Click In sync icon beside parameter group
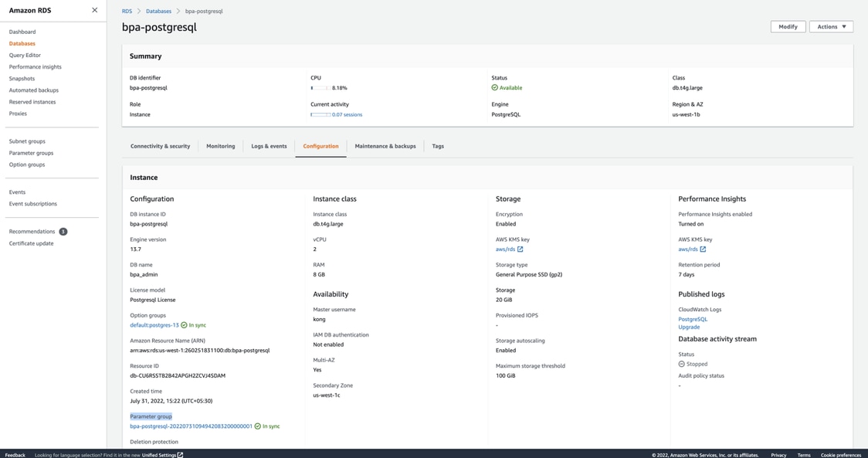Image resolution: width=868 pixels, height=458 pixels. [x=257, y=426]
